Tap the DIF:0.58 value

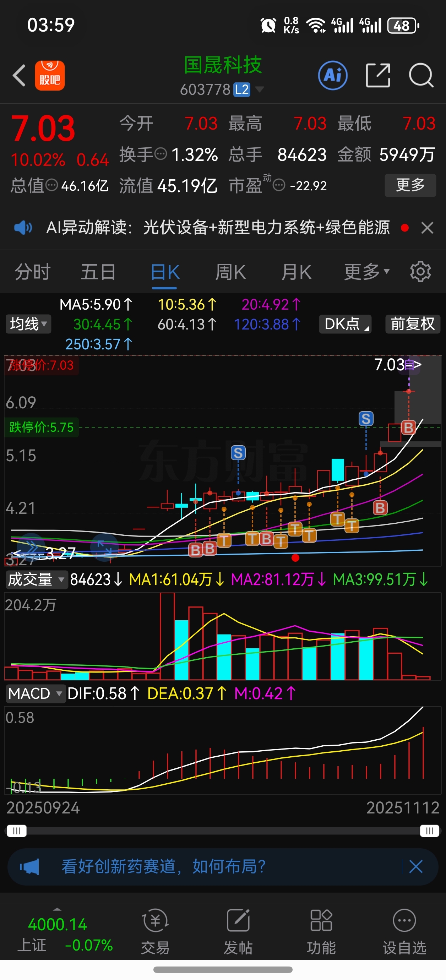tap(103, 693)
